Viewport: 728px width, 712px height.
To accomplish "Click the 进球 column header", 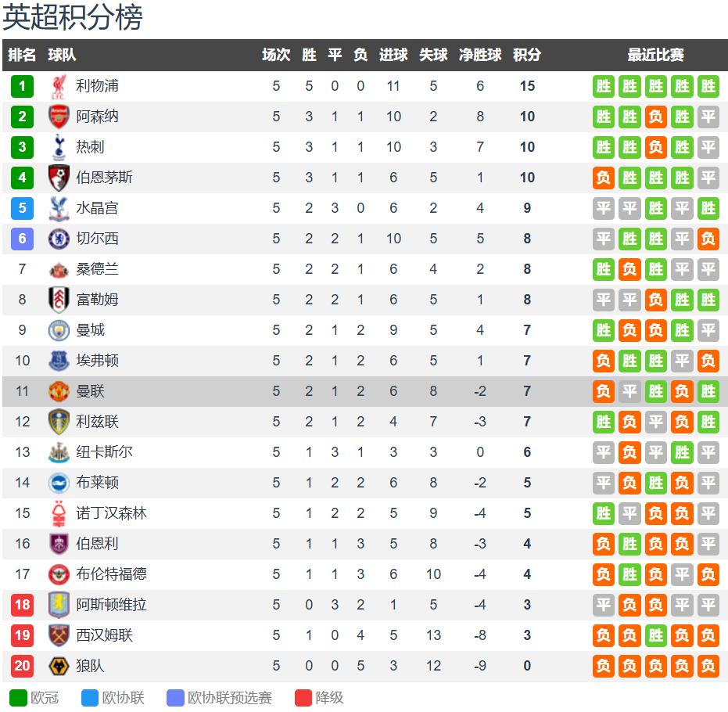I will tap(393, 56).
